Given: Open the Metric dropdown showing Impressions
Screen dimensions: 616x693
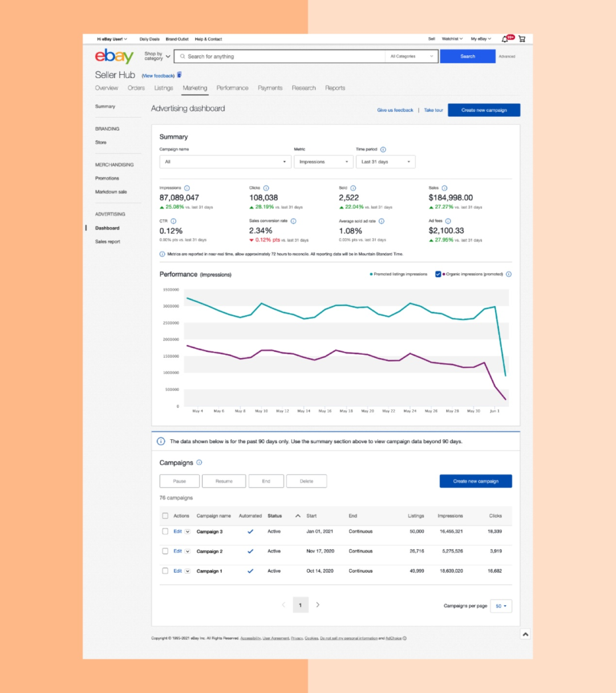Looking at the screenshot, I should [323, 162].
